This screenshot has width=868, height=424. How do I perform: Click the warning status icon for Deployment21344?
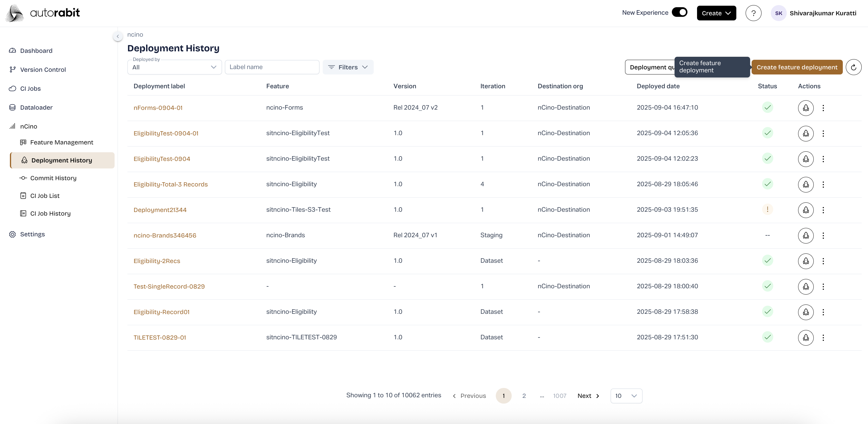[767, 210]
